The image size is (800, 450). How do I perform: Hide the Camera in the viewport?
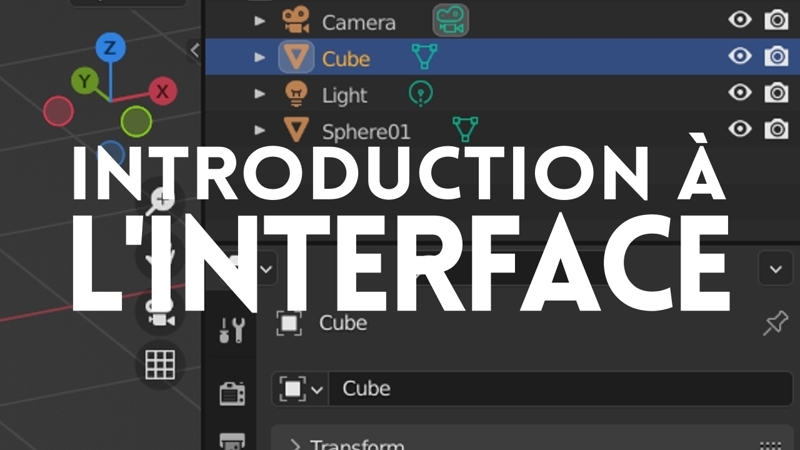click(740, 20)
